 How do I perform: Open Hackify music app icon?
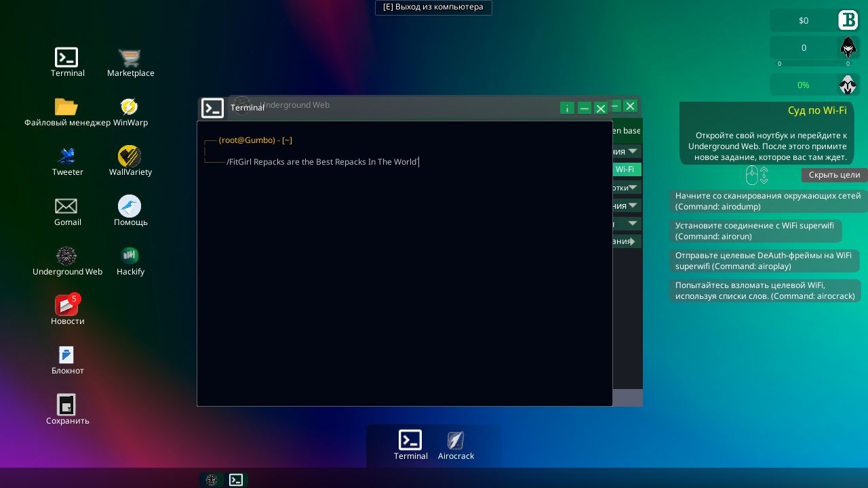(x=130, y=256)
